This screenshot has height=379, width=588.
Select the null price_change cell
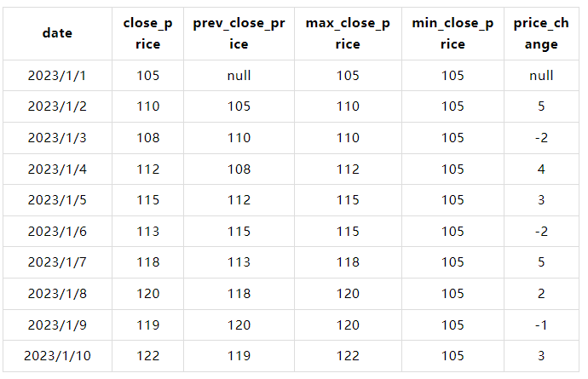tap(541, 76)
